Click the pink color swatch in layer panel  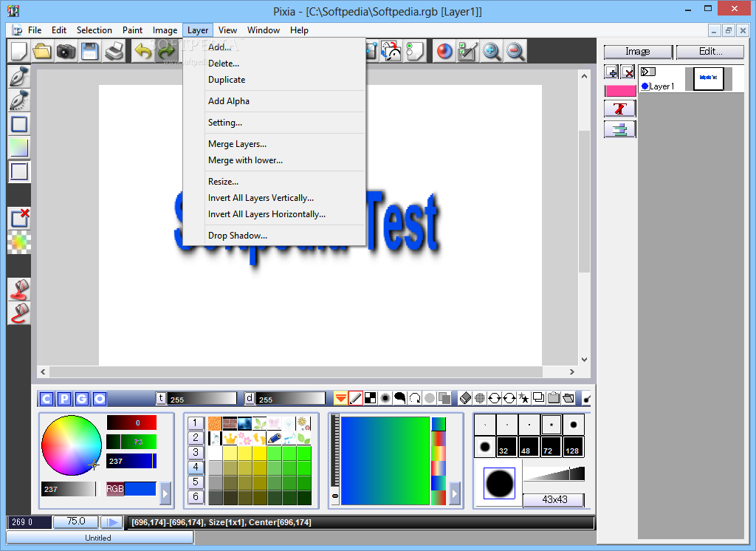tap(620, 91)
